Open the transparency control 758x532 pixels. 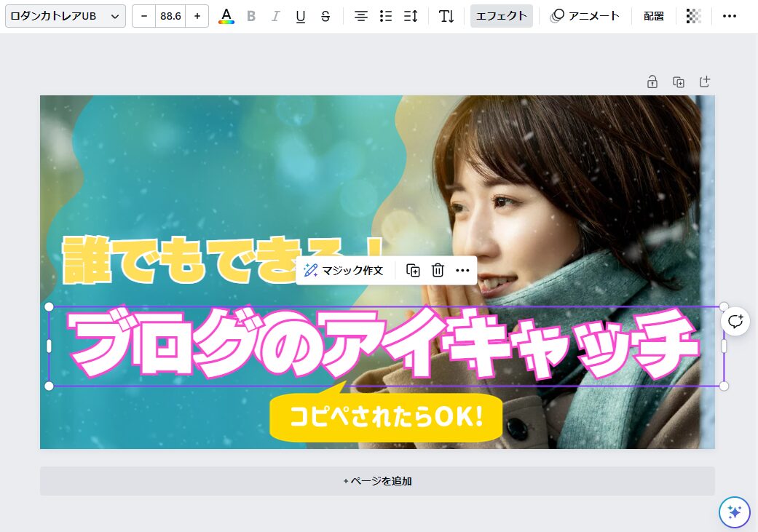(x=694, y=16)
